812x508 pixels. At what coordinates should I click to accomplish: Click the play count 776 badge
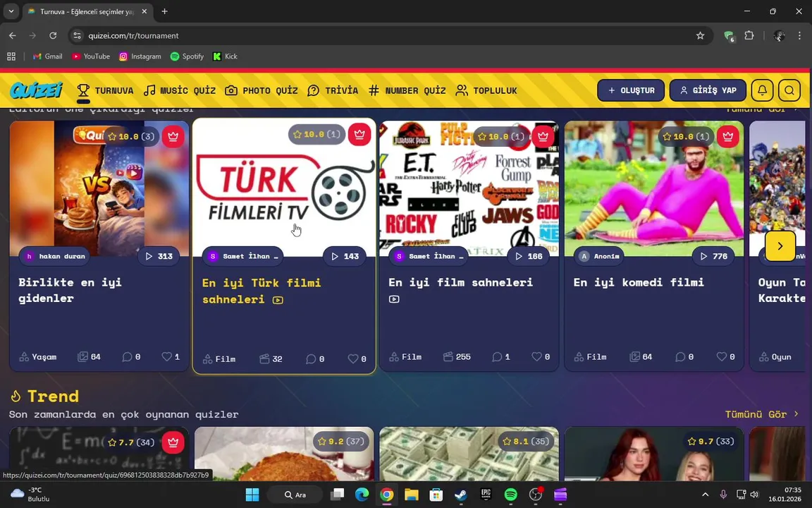coord(713,256)
